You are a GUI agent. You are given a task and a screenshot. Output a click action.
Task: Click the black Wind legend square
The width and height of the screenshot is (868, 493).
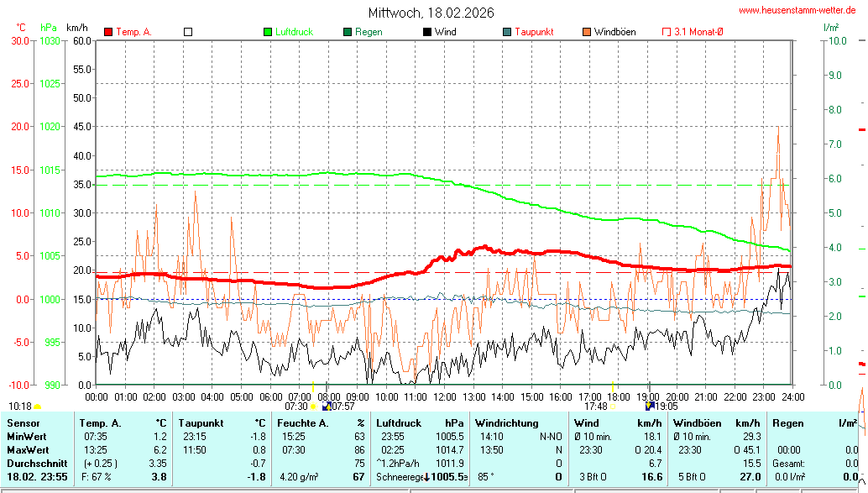coord(427,32)
